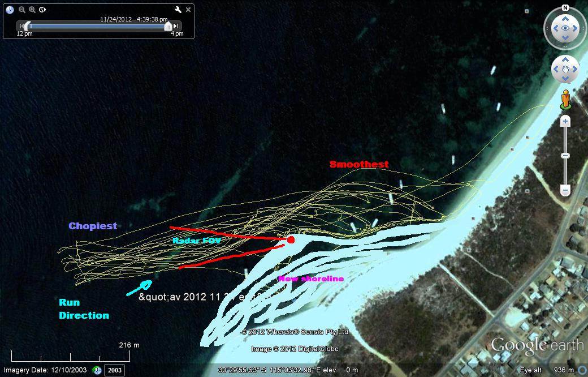Screen dimensions: 588x377
Task: Tilt the view up with look joystick arrow
Action: pos(565,17)
